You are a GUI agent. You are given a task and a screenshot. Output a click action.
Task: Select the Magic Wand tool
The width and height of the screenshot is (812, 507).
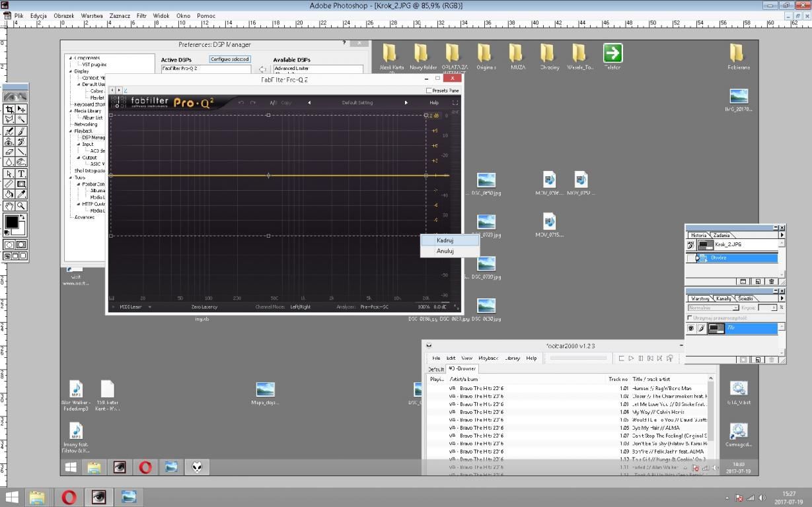pyautogui.click(x=21, y=119)
